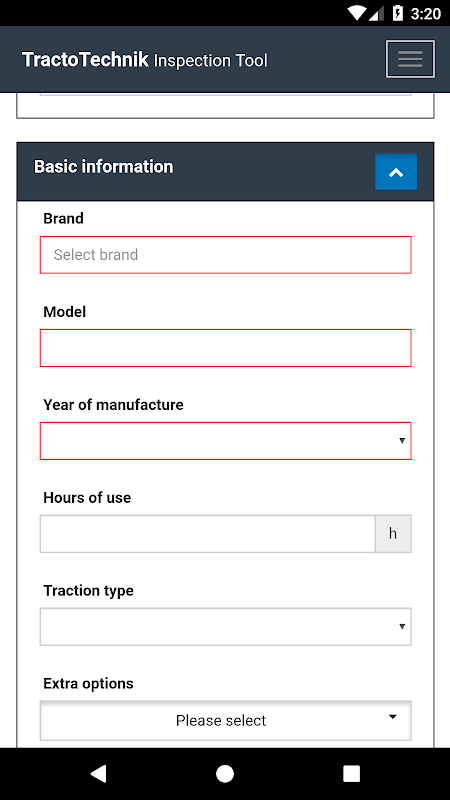The width and height of the screenshot is (450, 800).
Task: Collapse the Basic information section
Action: click(396, 172)
